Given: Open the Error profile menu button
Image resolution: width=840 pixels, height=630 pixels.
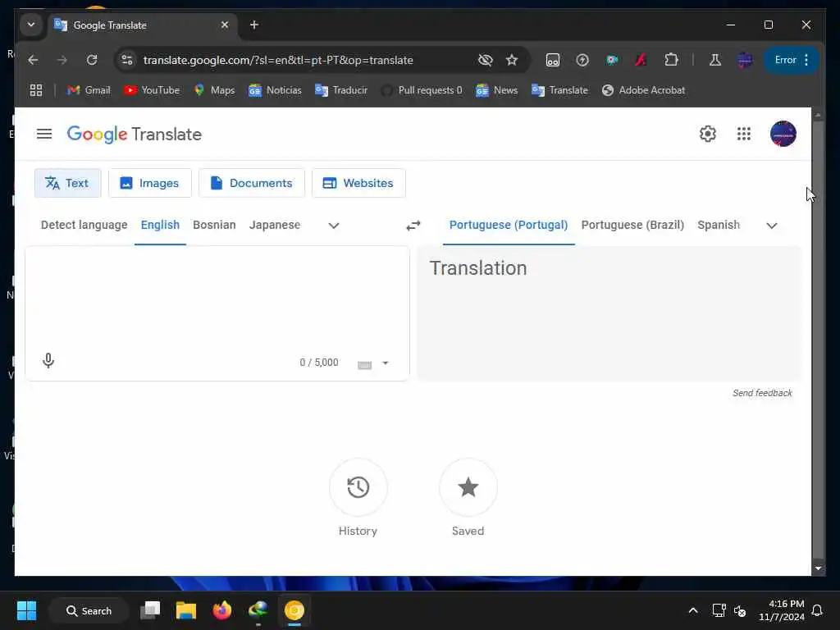Looking at the screenshot, I should tap(792, 60).
